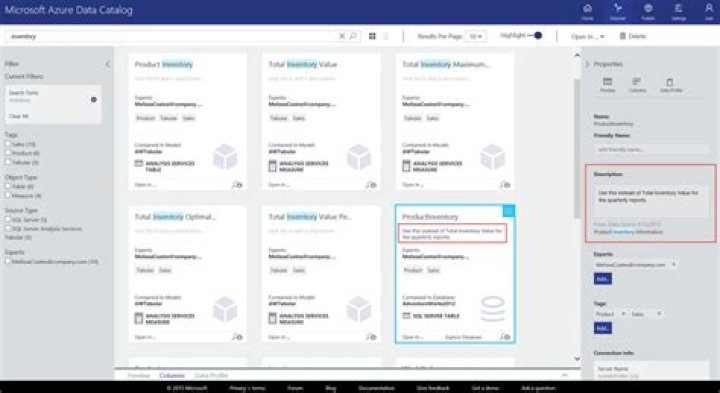Open Privacy + terms footer link

pyautogui.click(x=248, y=388)
